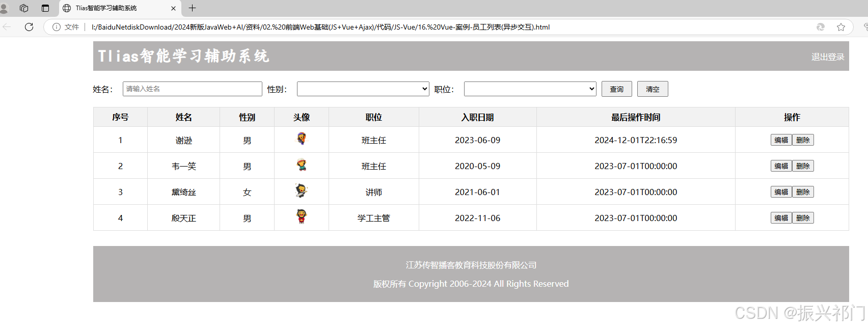The height and width of the screenshot is (328, 868).
Task: Click the 入职日期 column header
Action: [478, 117]
